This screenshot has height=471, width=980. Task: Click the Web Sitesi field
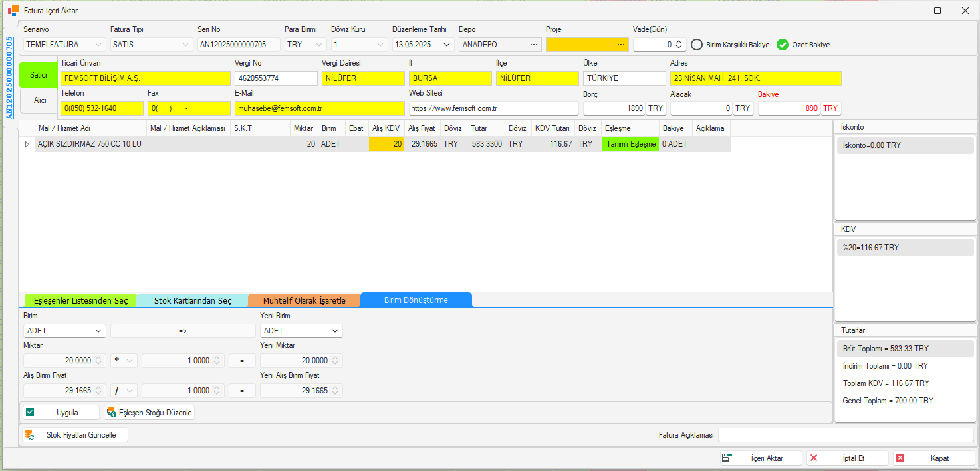point(493,108)
